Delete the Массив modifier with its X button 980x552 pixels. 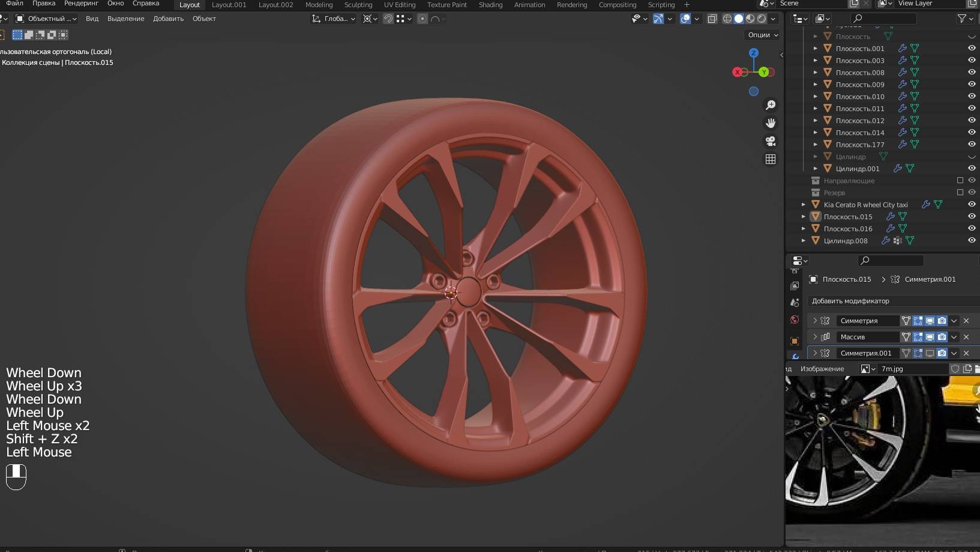pos(966,337)
